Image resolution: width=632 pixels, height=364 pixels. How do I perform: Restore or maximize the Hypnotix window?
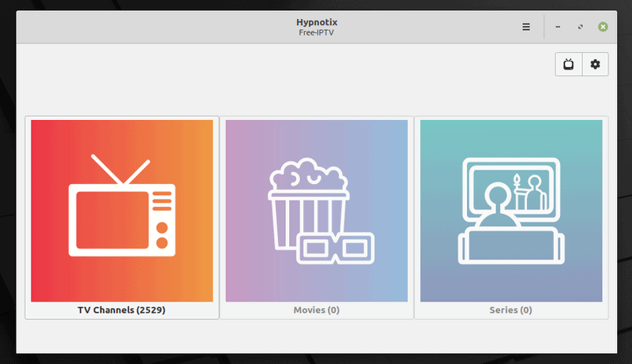[x=581, y=27]
